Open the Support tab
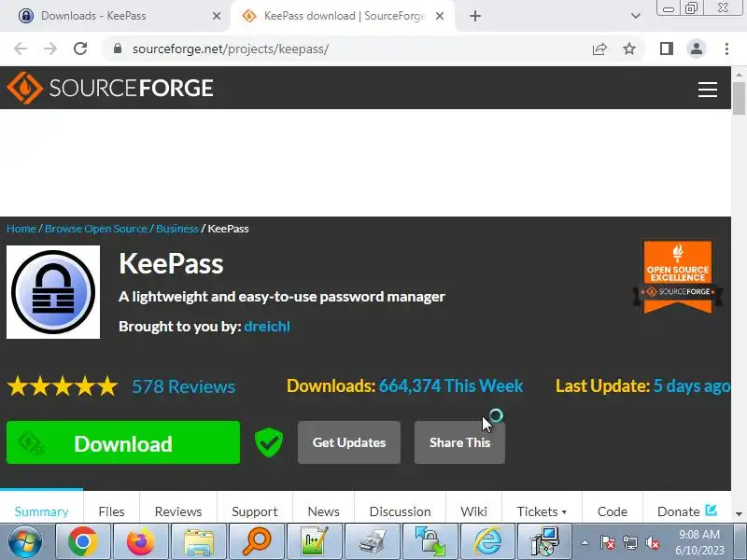This screenshot has width=747, height=560. 254,511
